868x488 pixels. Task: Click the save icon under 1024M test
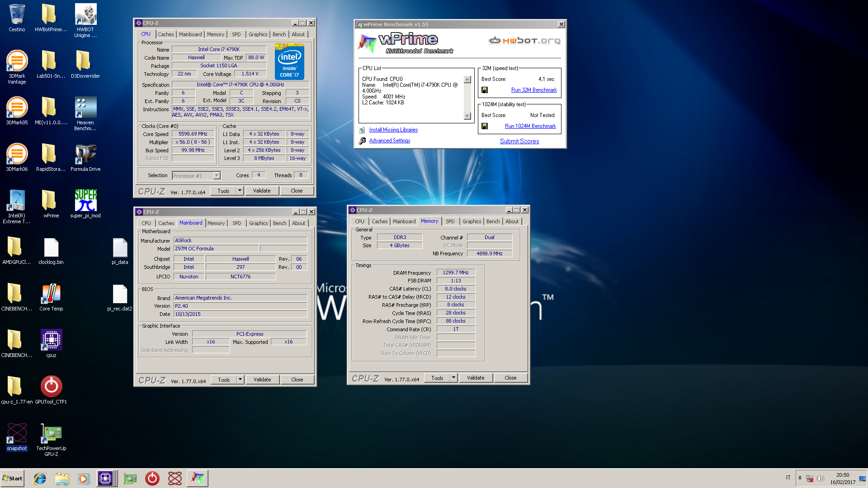[485, 126]
